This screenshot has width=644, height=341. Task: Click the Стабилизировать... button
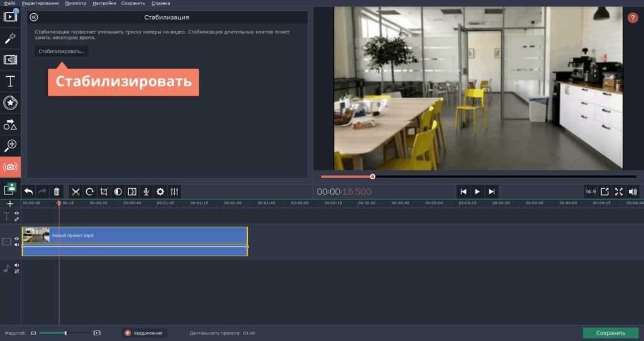(x=62, y=51)
